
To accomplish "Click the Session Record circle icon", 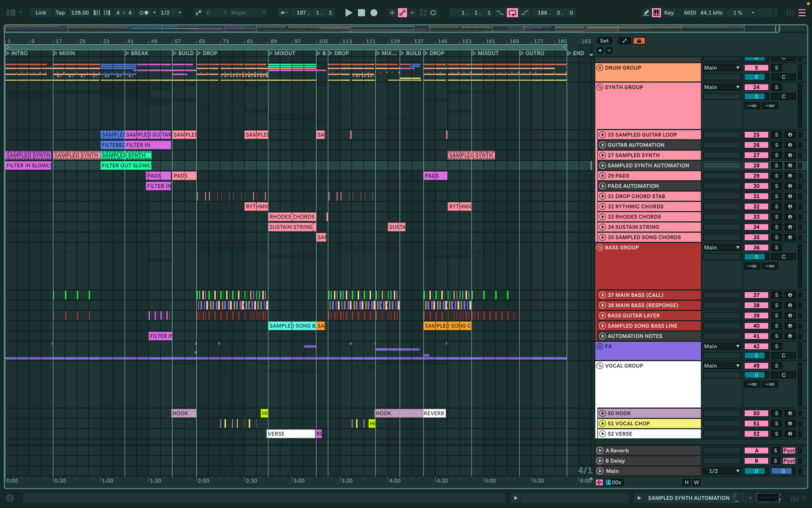I will 433,13.
